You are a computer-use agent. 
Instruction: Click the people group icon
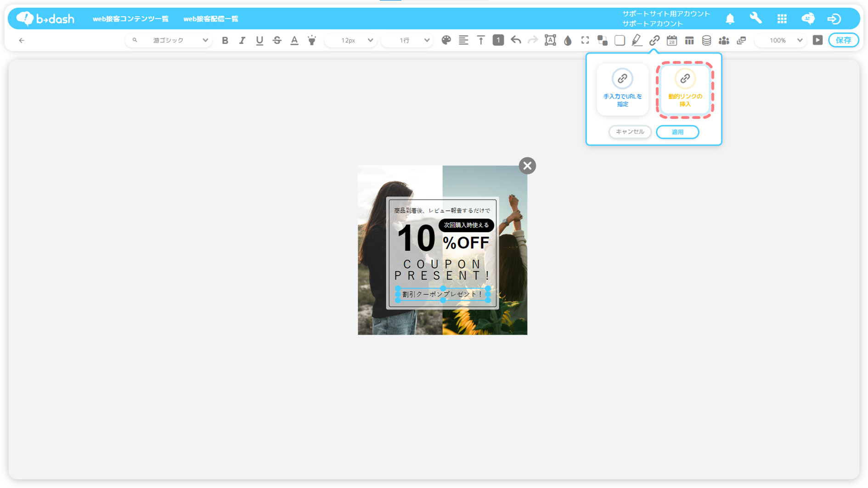[724, 40]
